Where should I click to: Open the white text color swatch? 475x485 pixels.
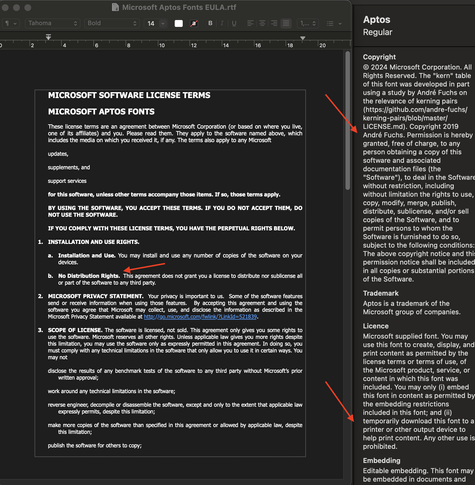[179, 23]
